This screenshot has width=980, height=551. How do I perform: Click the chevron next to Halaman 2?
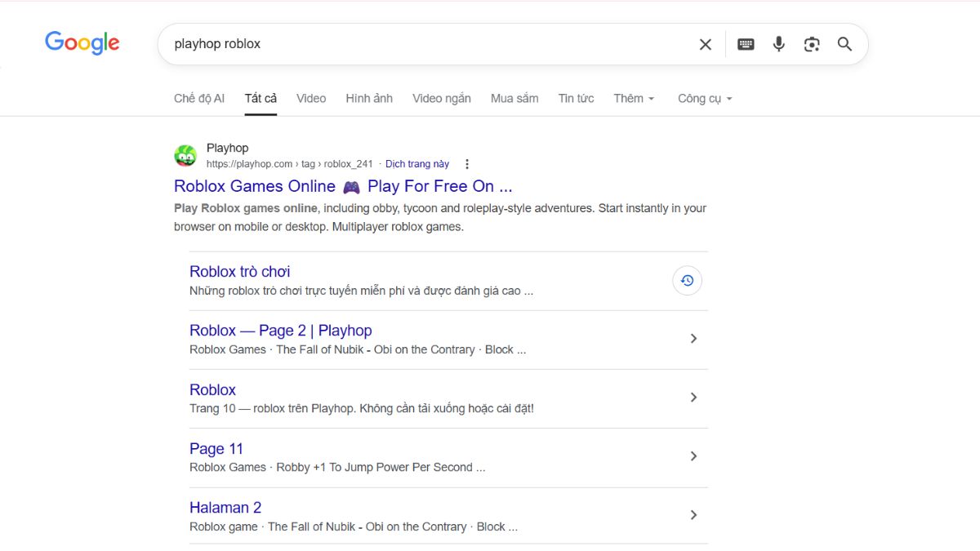(x=693, y=515)
